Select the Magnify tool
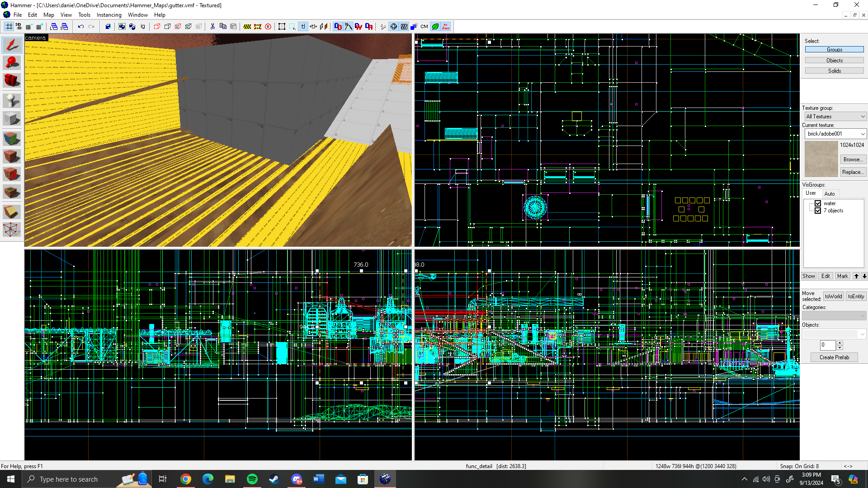This screenshot has height=488, width=868. tap(12, 63)
